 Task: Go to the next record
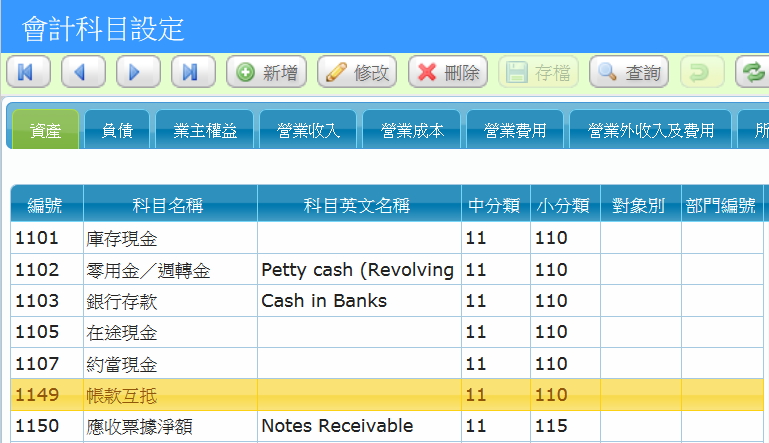pyautogui.click(x=138, y=72)
